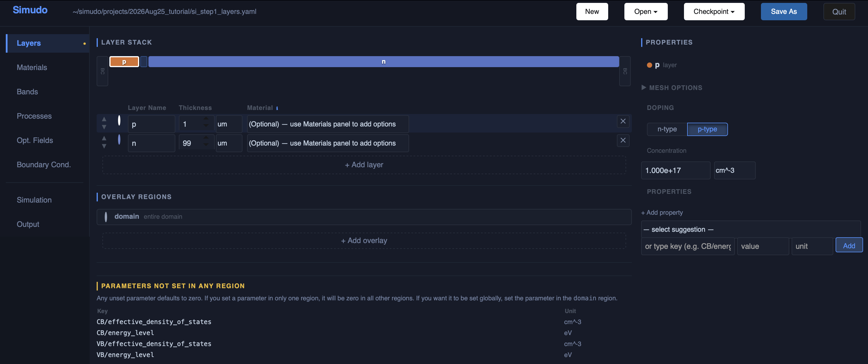Open the select suggestion property dropdown
Viewport: 868px width, 364px height.
point(751,229)
